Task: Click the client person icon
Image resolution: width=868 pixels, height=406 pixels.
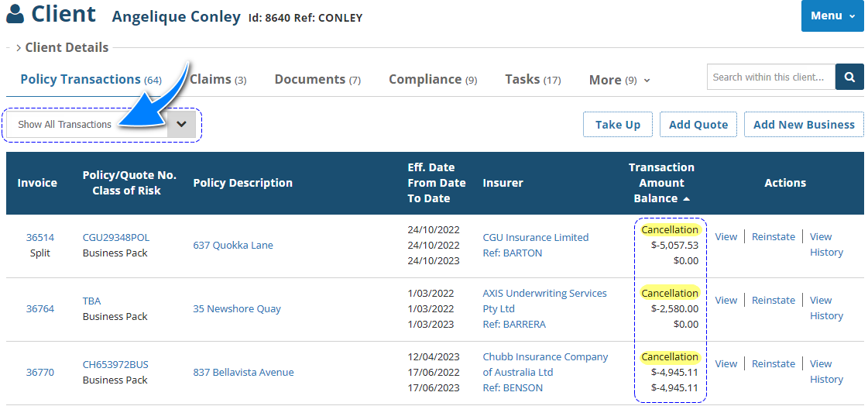Action: pos(15,15)
